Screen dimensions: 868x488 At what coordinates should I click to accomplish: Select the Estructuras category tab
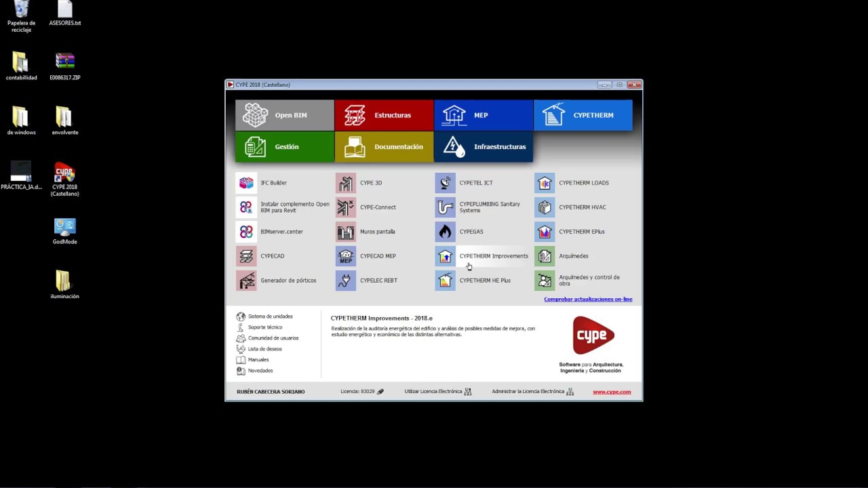pyautogui.click(x=384, y=115)
